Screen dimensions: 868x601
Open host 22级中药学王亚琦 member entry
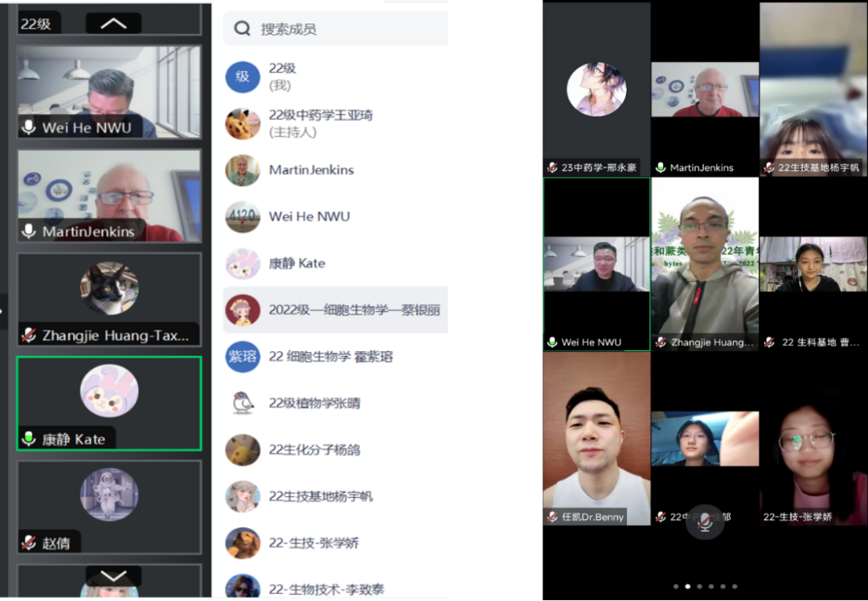(321, 123)
